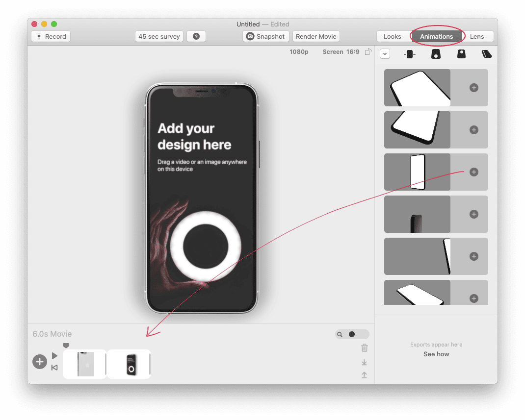The width and height of the screenshot is (525, 420).
Task: Add the last flat-lying phone animation
Action: [x=474, y=298]
